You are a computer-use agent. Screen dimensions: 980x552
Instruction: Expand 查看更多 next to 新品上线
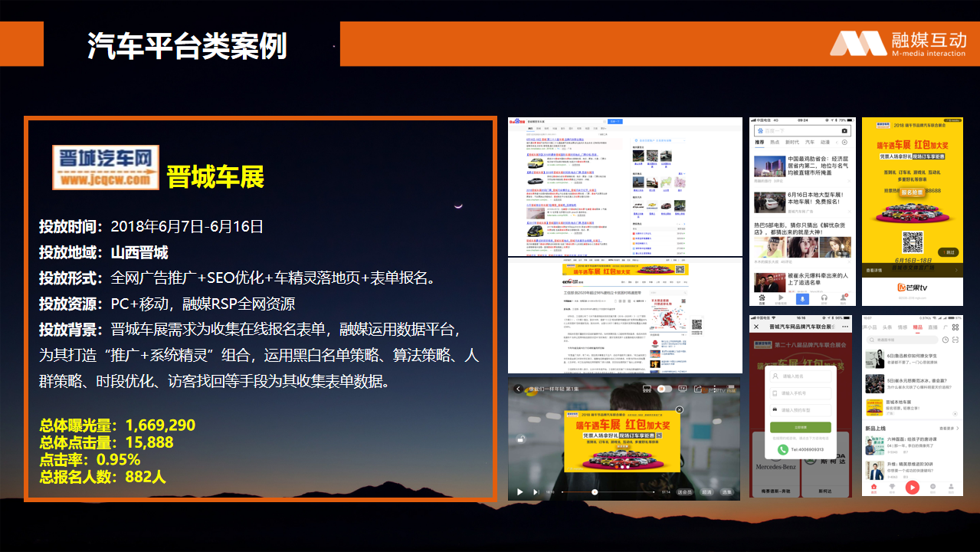(x=949, y=428)
